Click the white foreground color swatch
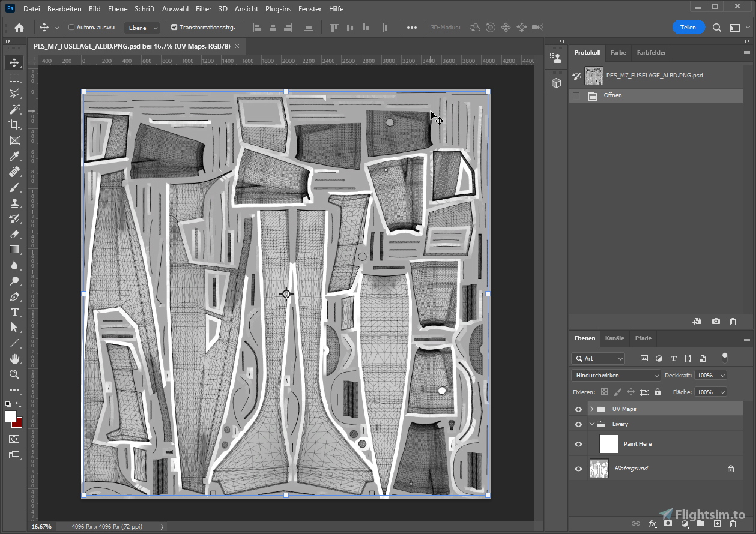Viewport: 756px width, 534px height. coord(11,416)
